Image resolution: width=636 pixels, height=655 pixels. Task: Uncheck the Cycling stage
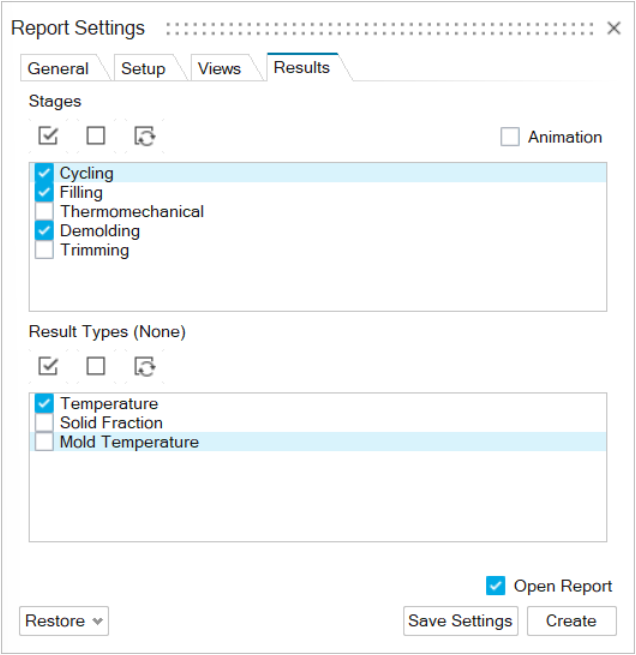point(44,173)
